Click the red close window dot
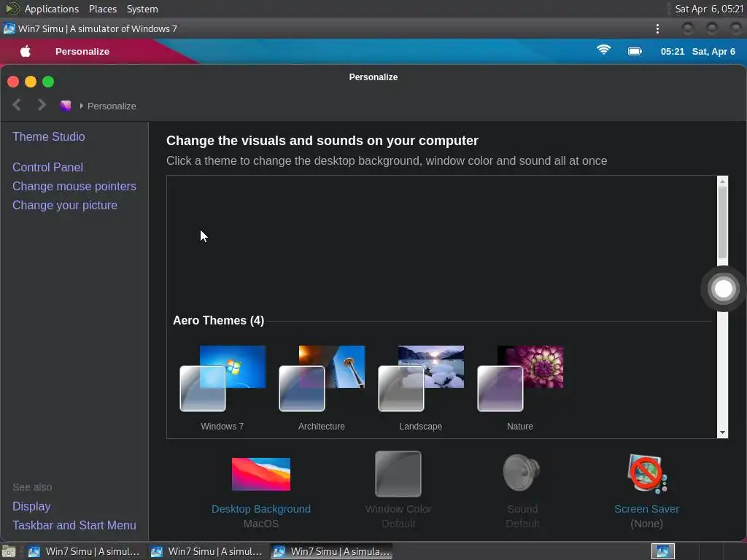This screenshot has width=747, height=560. click(x=13, y=82)
